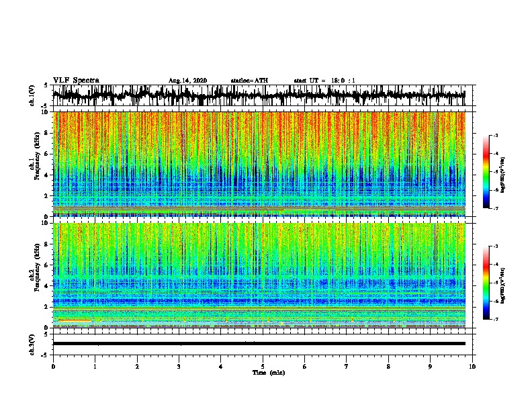Click the 8 kHz tick on ch.1 frequency axis
This screenshot has height=411, width=532.
46,133
